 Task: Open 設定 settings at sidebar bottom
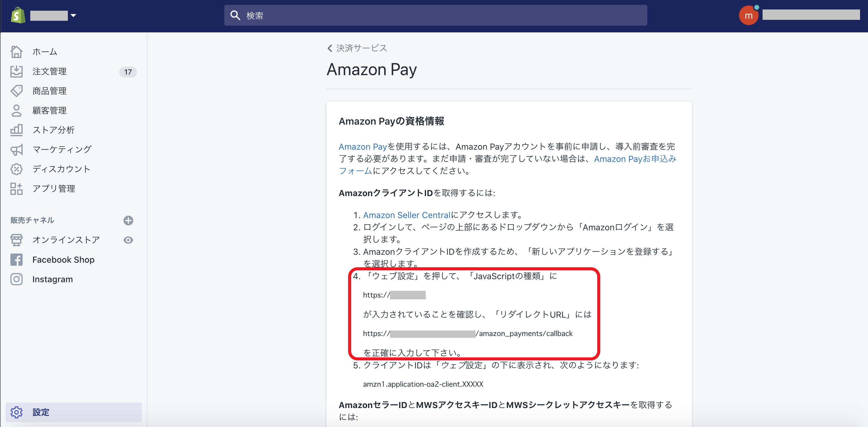(x=73, y=412)
